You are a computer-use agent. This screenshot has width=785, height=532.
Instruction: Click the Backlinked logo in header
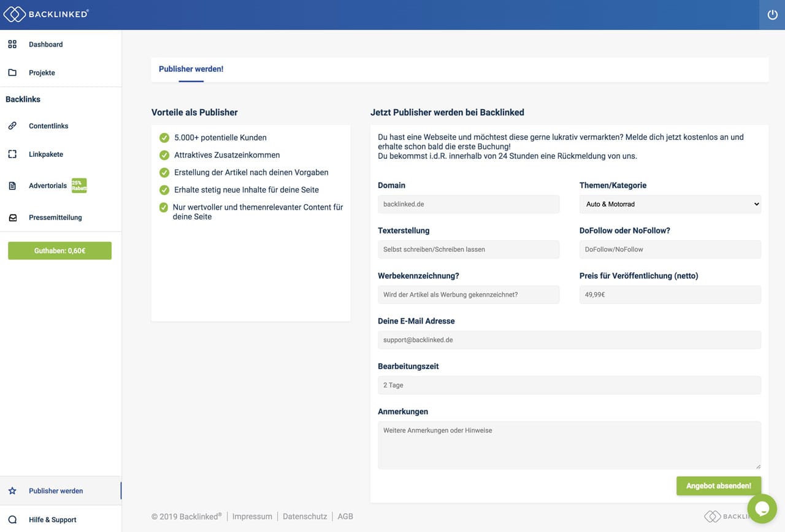pos(46,14)
